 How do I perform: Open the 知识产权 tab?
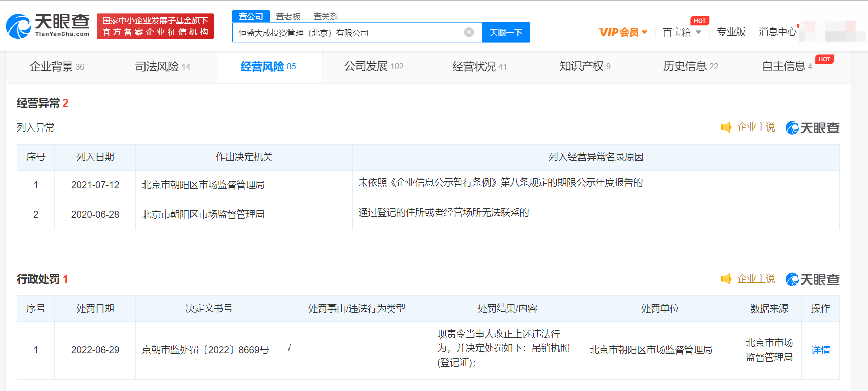pyautogui.click(x=585, y=66)
